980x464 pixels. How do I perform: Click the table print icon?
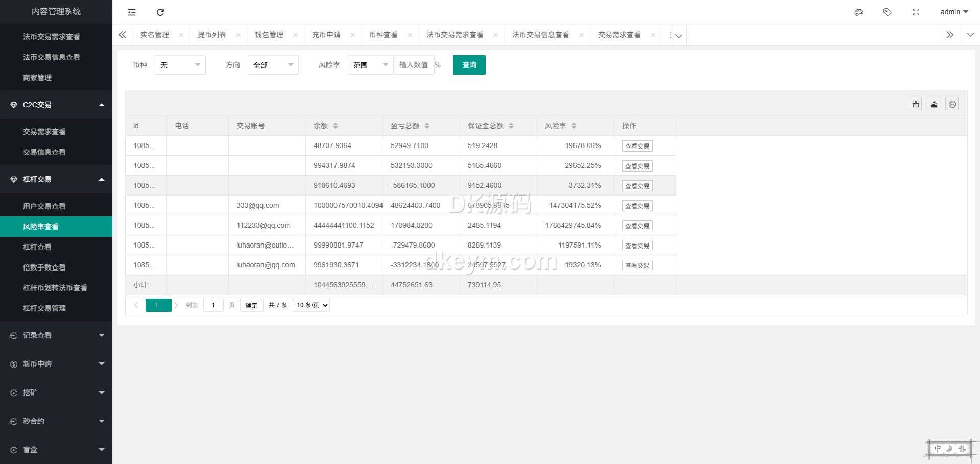[952, 104]
